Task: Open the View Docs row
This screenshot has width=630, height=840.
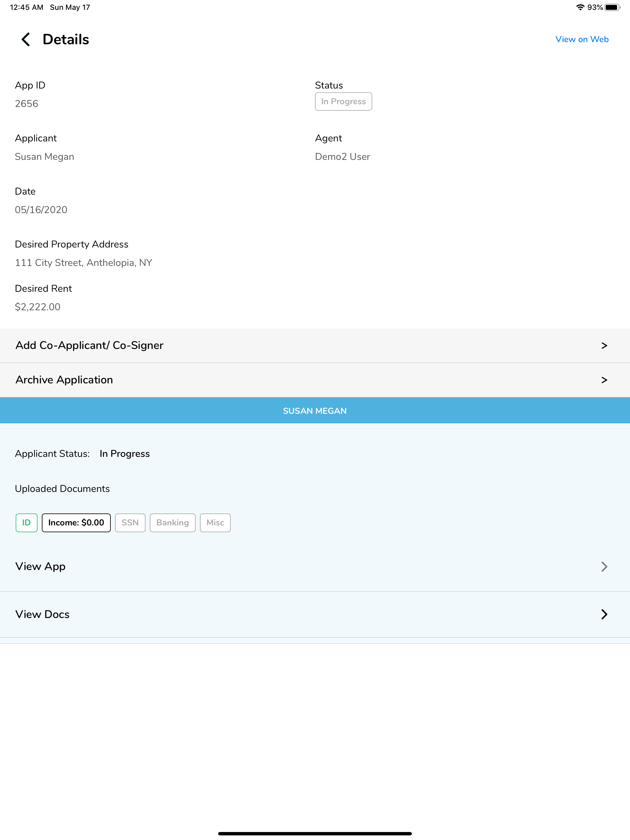Action: (x=315, y=614)
